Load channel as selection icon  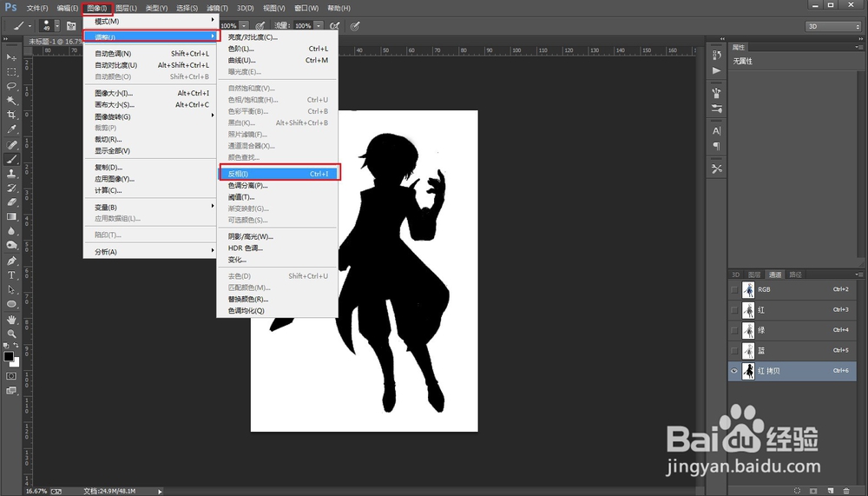(x=797, y=491)
